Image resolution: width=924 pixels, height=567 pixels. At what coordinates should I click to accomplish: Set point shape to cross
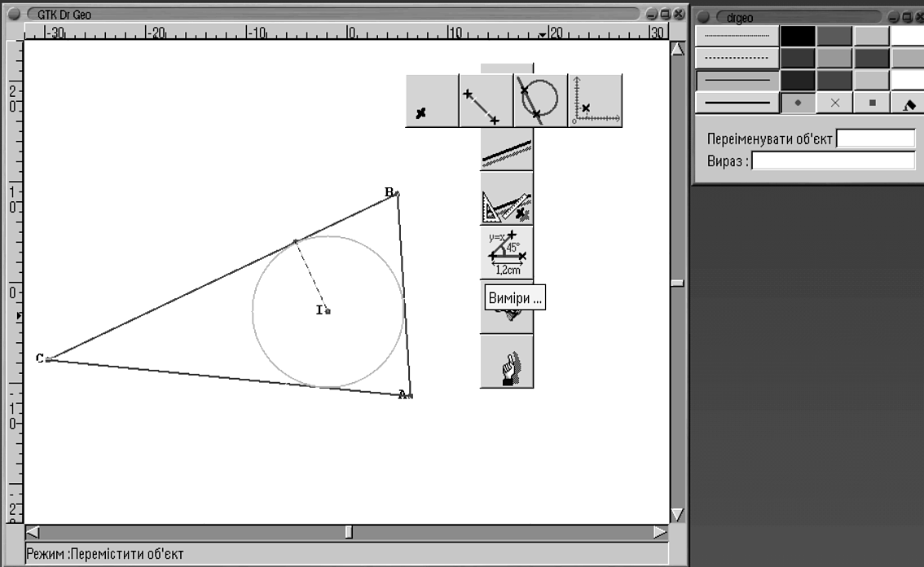(834, 103)
